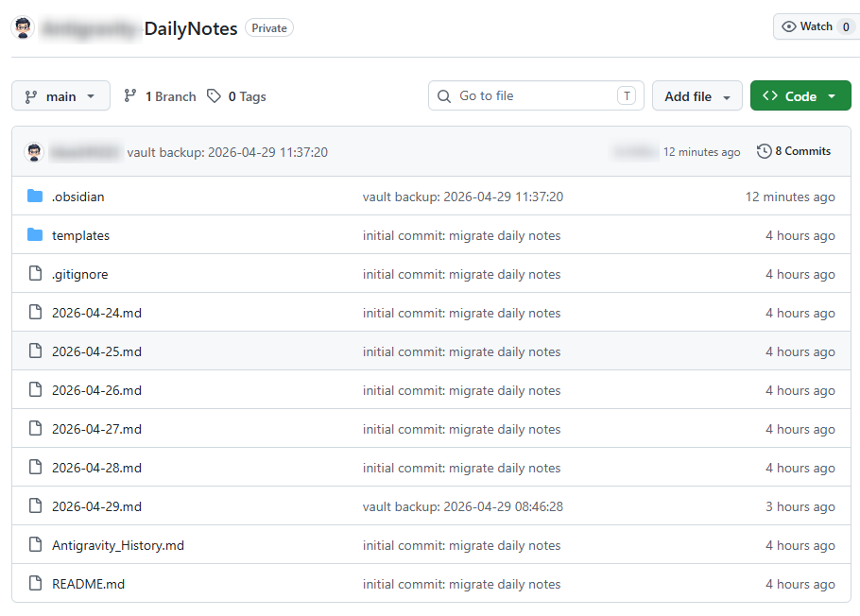
Task: Expand the Add file dropdown
Action: coord(697,96)
